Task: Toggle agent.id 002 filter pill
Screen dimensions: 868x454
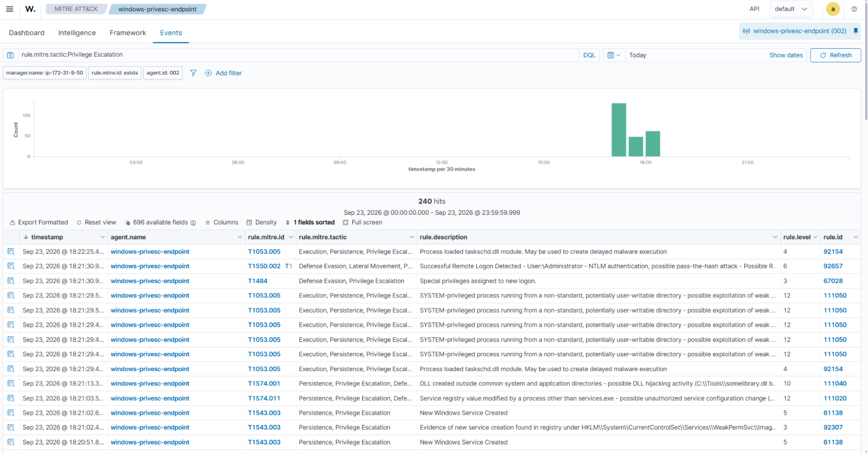Action: coord(163,73)
